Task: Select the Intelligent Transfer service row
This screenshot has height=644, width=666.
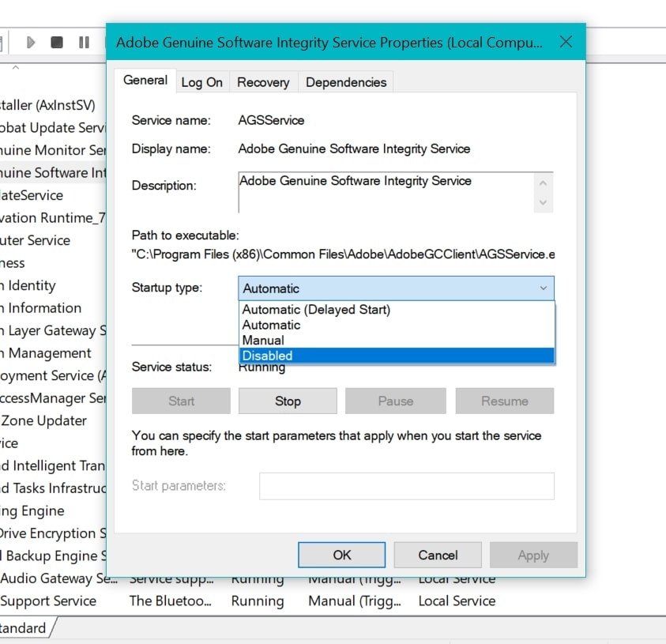Action: click(53, 465)
